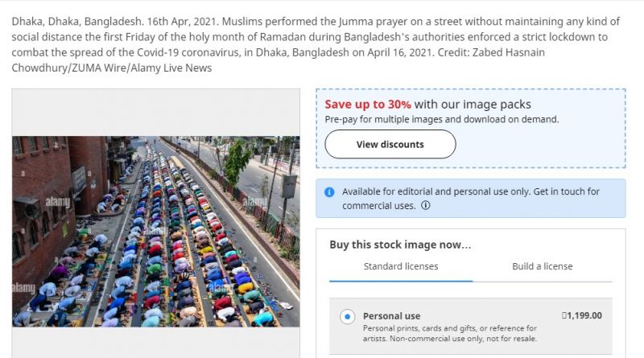644x358 pixels.
Task: Click the bold 'Personal use' option title
Action: pyautogui.click(x=391, y=315)
